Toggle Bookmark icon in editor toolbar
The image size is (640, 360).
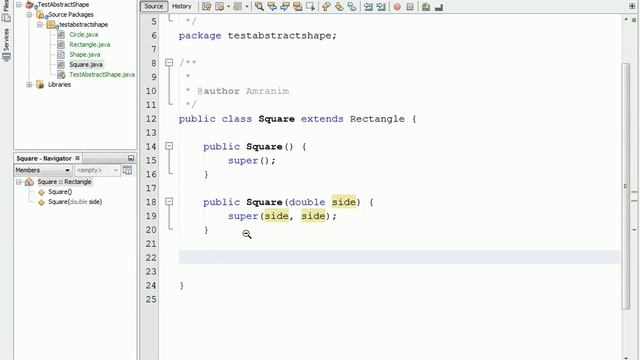[351, 7]
